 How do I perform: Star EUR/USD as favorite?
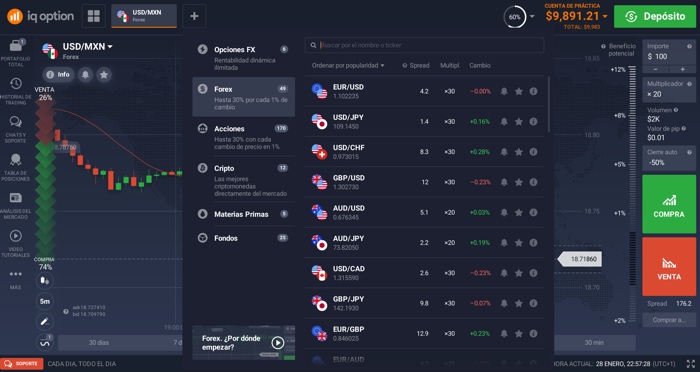pyautogui.click(x=519, y=91)
